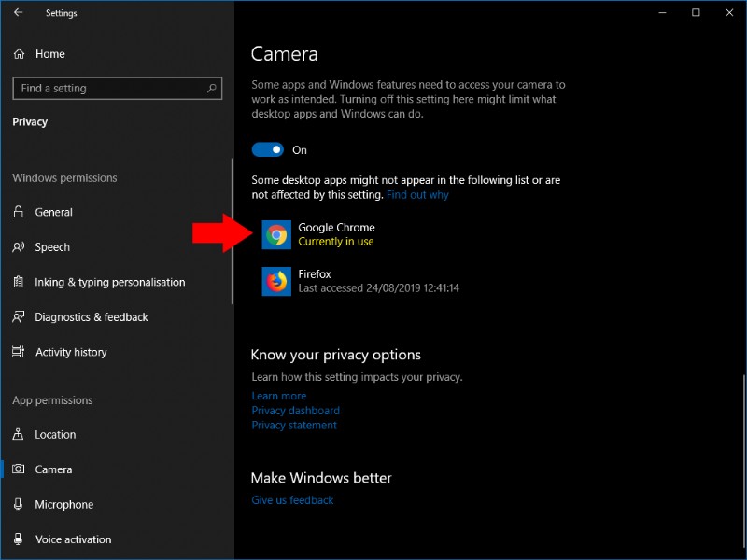Viewport: 747px width, 560px height.
Task: Turn off camera access toggle
Action: [266, 149]
